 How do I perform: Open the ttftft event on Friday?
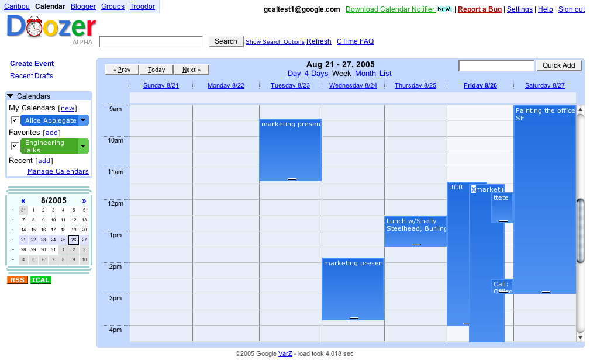tap(458, 254)
